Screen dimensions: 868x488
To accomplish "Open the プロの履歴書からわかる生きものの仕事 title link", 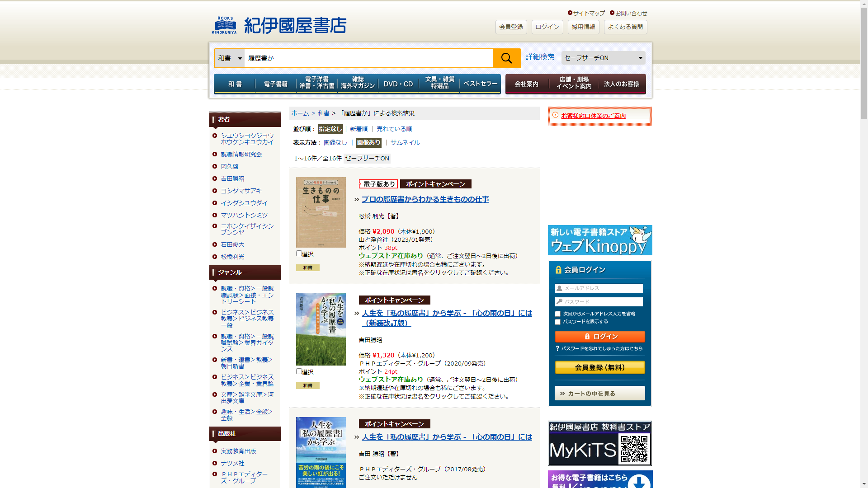I will click(x=425, y=199).
